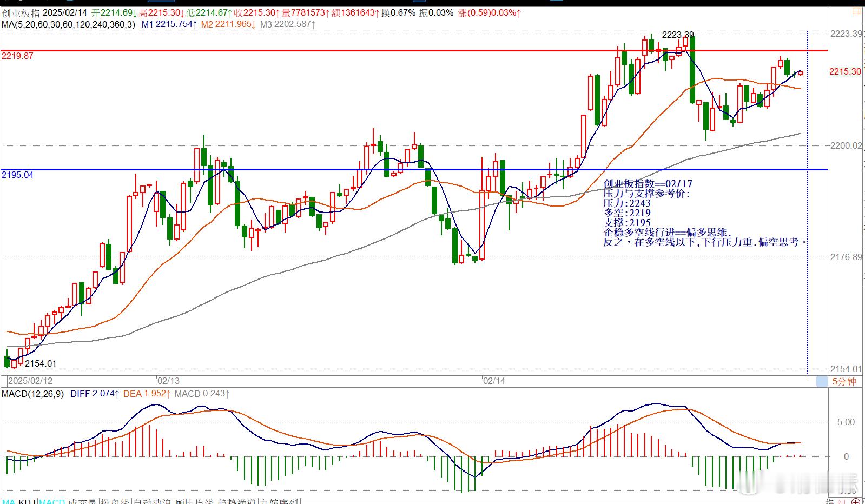The width and height of the screenshot is (865, 504).
Task: Open the 5分钟 period selector
Action: (843, 382)
